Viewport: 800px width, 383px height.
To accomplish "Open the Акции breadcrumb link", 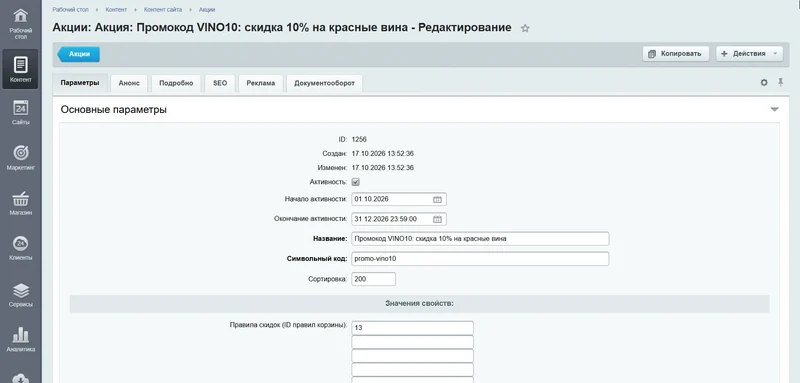I will [x=207, y=10].
